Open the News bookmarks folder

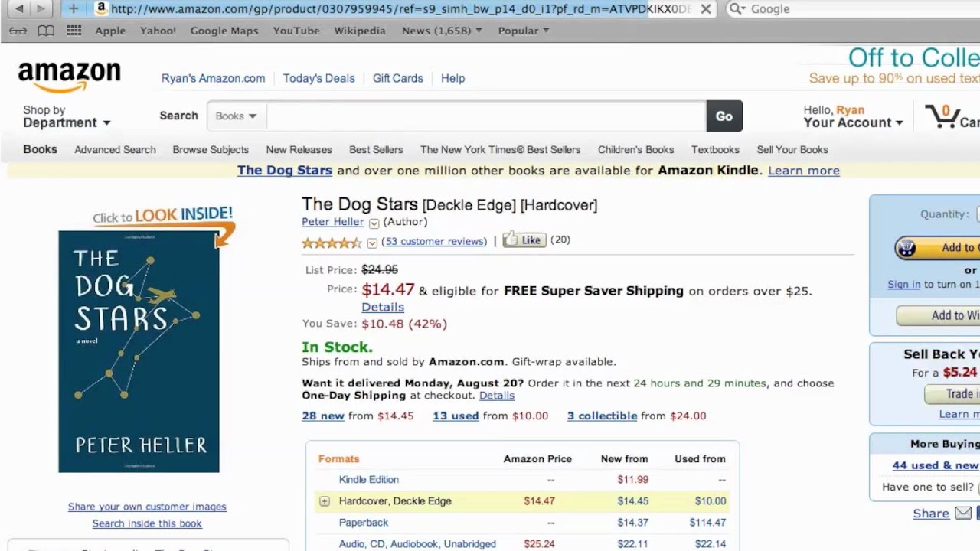point(442,31)
